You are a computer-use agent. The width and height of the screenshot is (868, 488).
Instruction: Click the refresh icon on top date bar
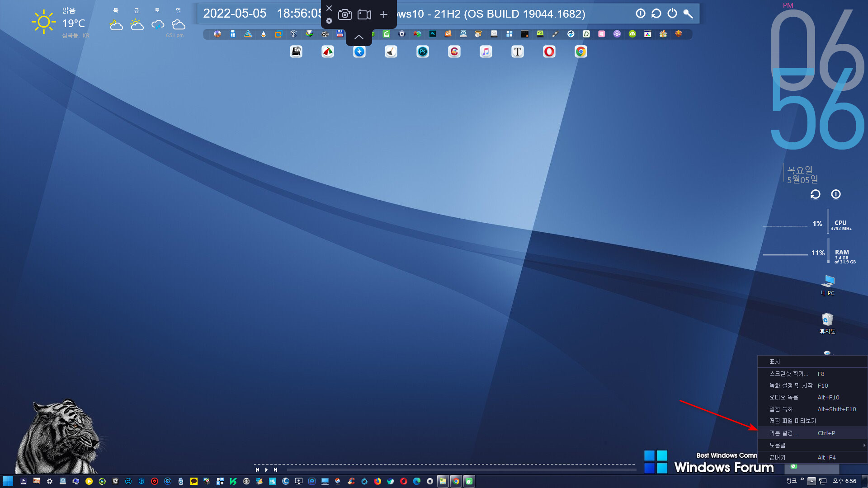[656, 14]
